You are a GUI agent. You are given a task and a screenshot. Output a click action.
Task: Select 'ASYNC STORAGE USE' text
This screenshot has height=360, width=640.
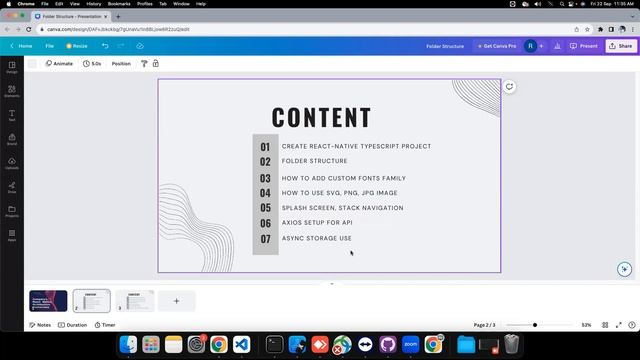pos(316,238)
